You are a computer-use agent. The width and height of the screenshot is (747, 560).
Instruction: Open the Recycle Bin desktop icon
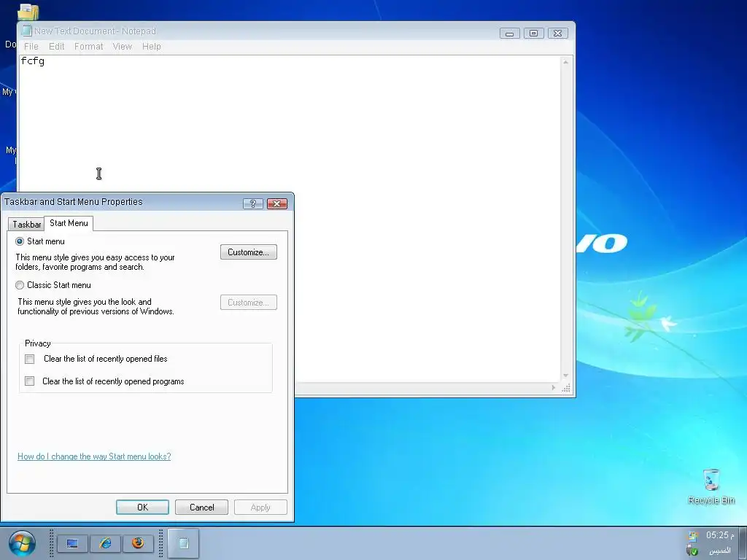pos(711,486)
